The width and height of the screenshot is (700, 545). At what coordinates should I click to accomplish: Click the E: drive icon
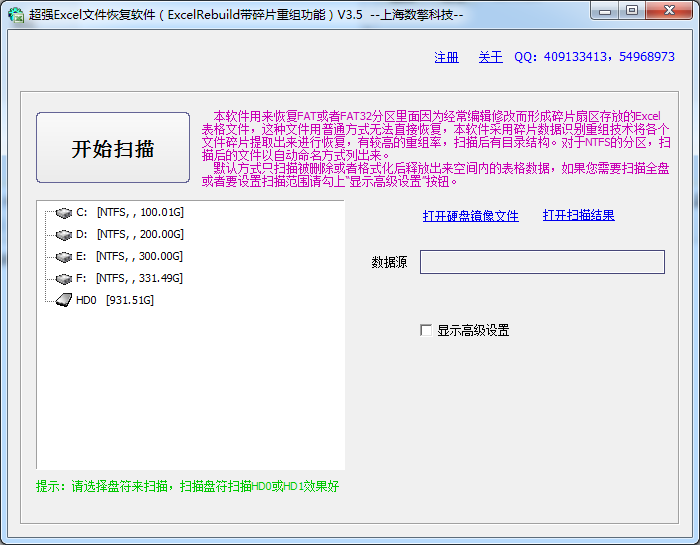point(64,256)
